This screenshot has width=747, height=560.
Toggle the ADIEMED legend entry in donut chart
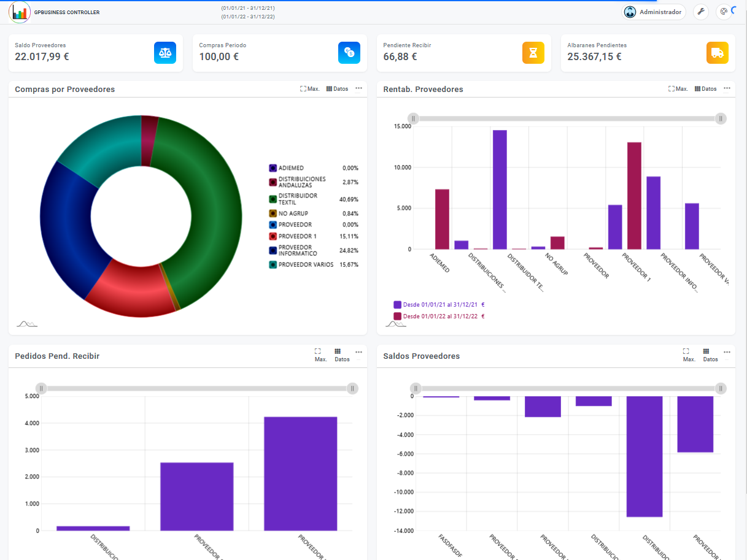click(273, 168)
